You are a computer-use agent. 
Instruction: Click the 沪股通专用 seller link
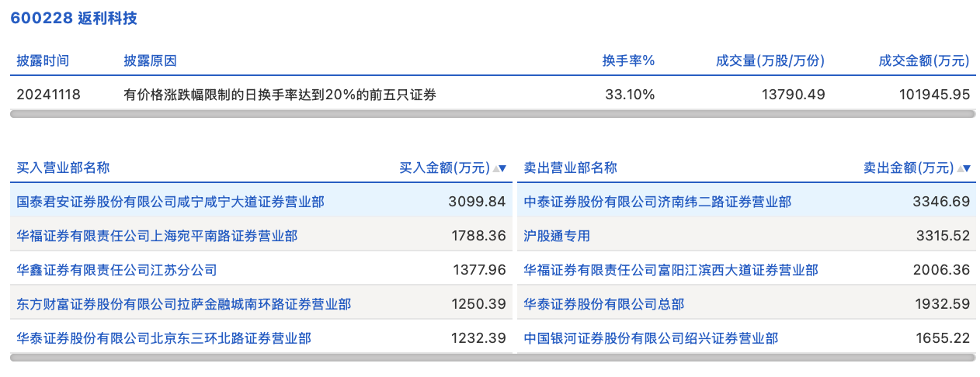coord(557,236)
